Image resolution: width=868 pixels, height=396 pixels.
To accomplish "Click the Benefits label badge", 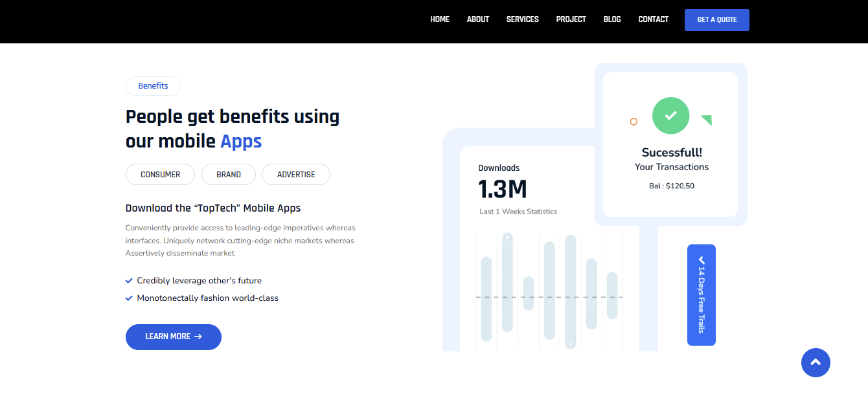I will [153, 86].
